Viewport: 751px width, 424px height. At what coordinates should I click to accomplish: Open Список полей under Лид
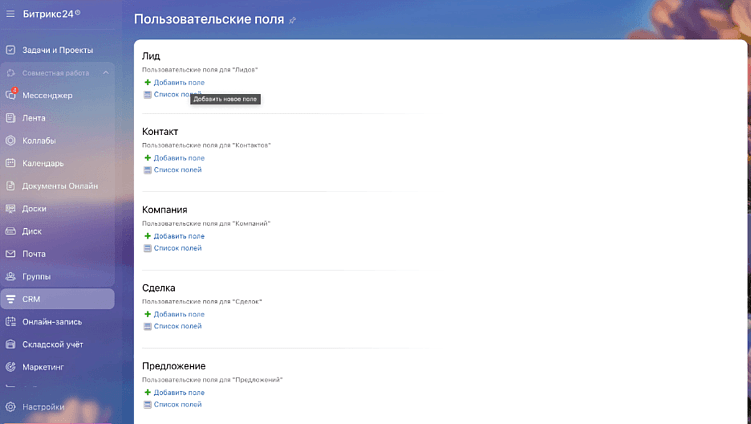pyautogui.click(x=178, y=94)
